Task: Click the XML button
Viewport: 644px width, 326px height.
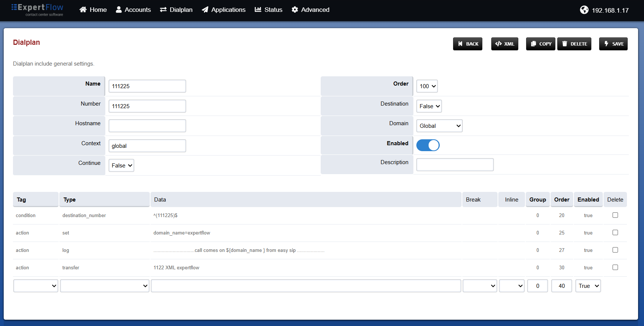Action: click(x=505, y=44)
